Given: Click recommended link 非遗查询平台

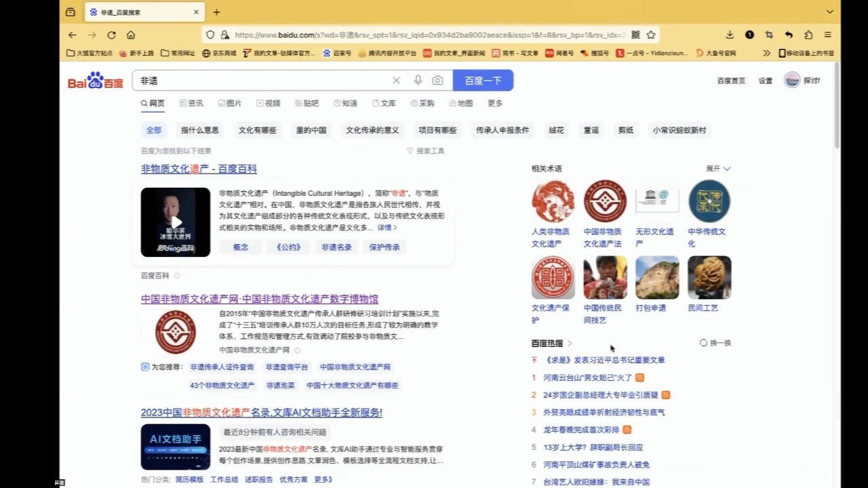Looking at the screenshot, I should click(287, 367).
